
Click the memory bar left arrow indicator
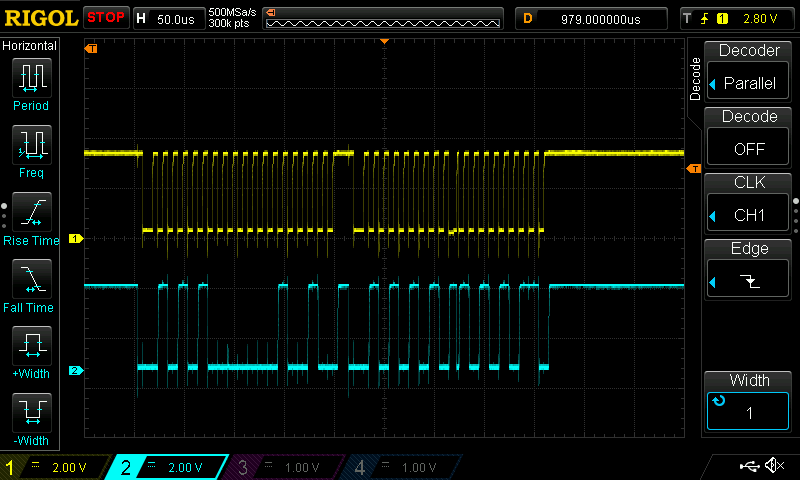271,12
